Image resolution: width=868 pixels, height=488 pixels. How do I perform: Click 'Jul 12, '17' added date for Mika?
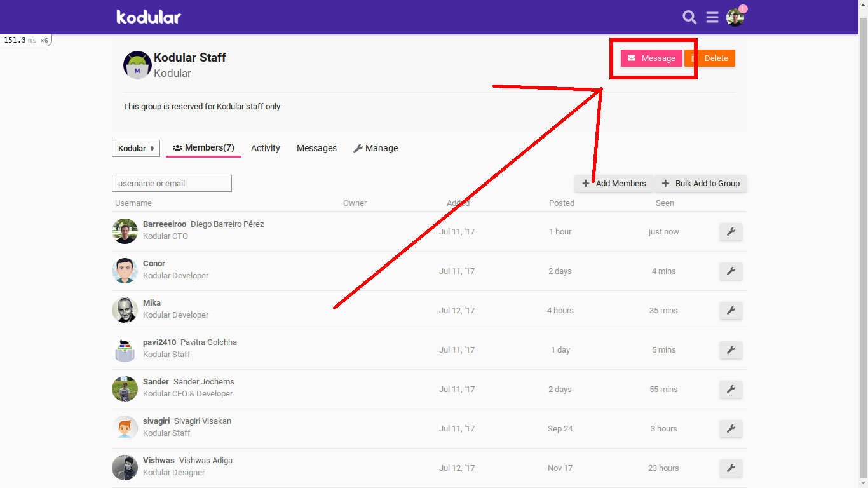(457, 311)
